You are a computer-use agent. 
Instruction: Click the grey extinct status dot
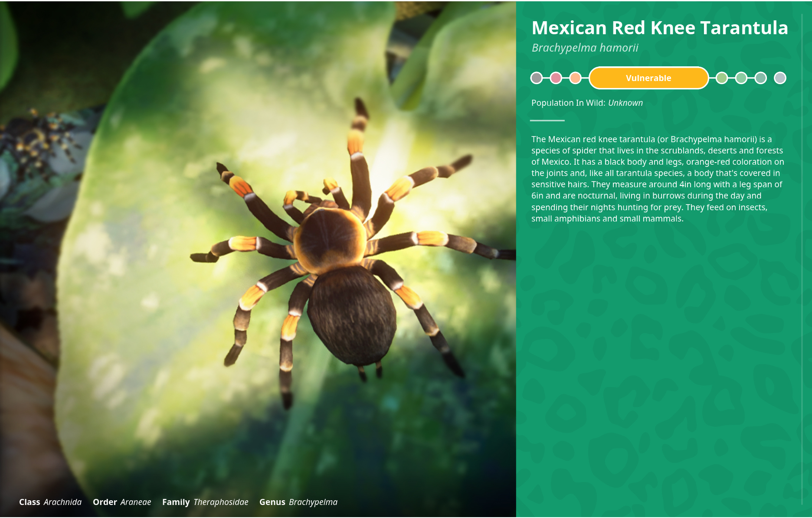(537, 78)
